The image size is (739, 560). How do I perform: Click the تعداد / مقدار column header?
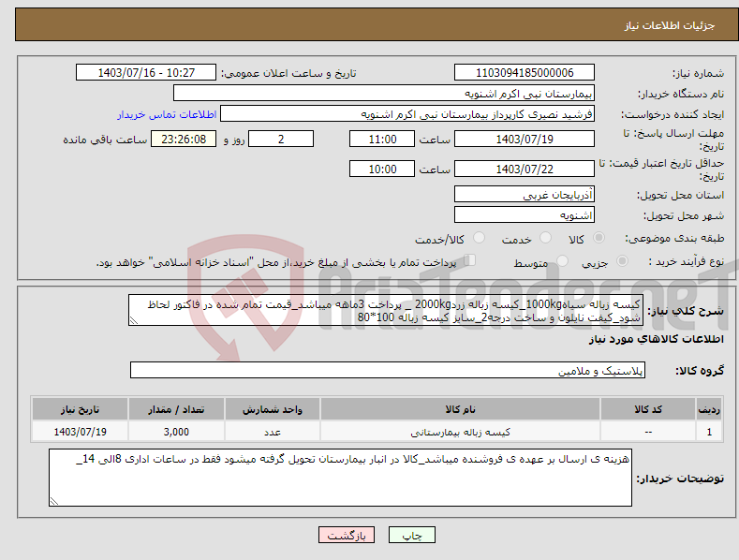[176, 409]
